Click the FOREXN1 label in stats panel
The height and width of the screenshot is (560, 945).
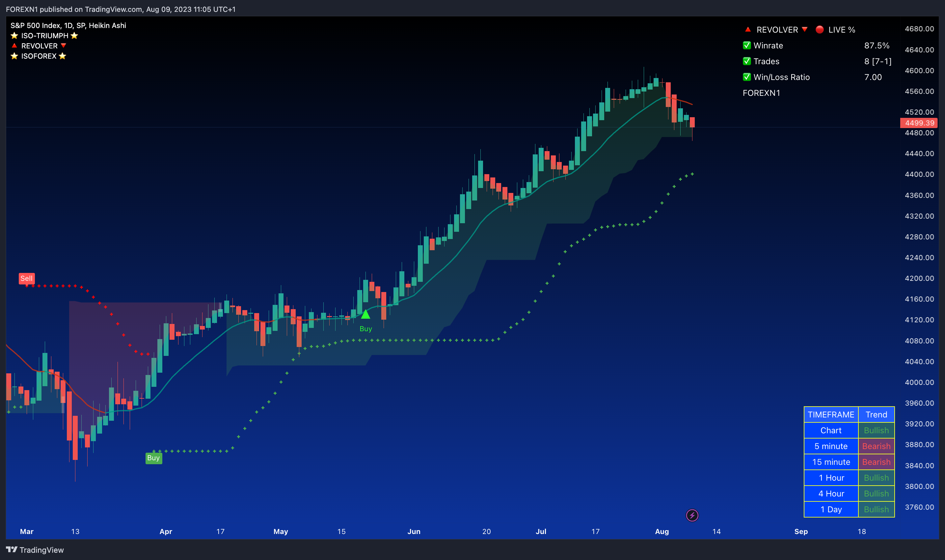click(x=761, y=93)
